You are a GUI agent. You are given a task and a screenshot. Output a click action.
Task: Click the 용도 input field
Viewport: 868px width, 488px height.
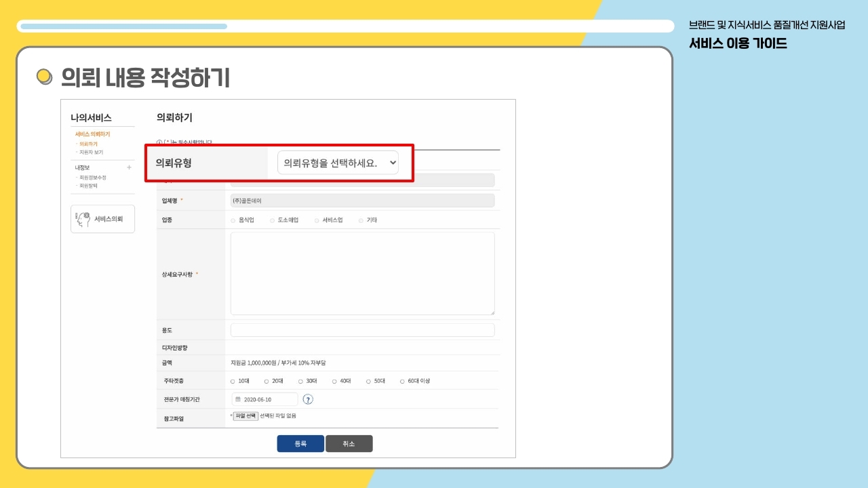pos(363,330)
